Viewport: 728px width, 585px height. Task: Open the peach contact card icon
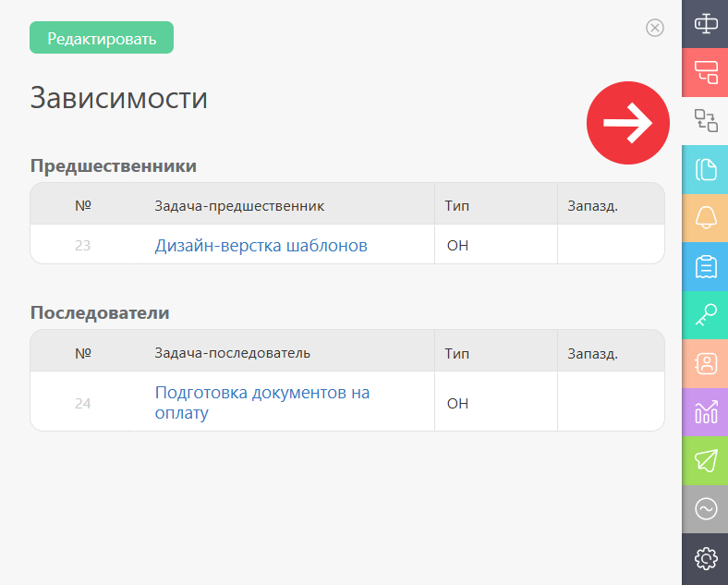coord(705,363)
